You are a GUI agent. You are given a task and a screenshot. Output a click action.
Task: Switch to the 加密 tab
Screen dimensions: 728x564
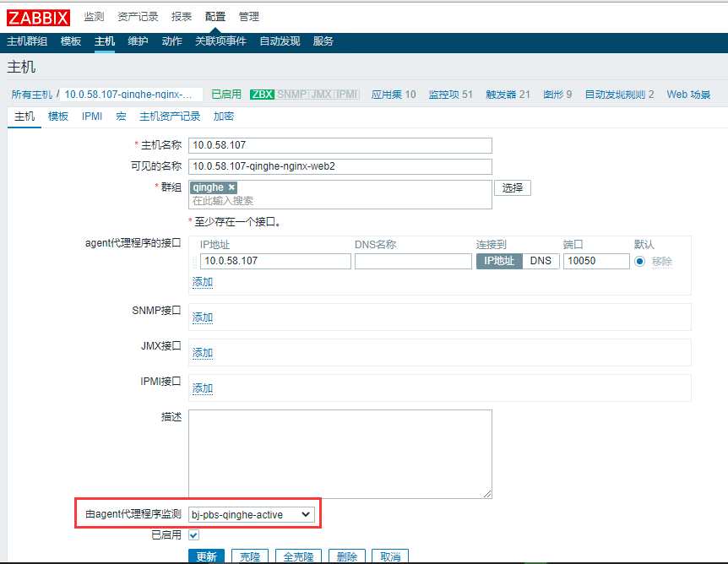click(x=223, y=117)
